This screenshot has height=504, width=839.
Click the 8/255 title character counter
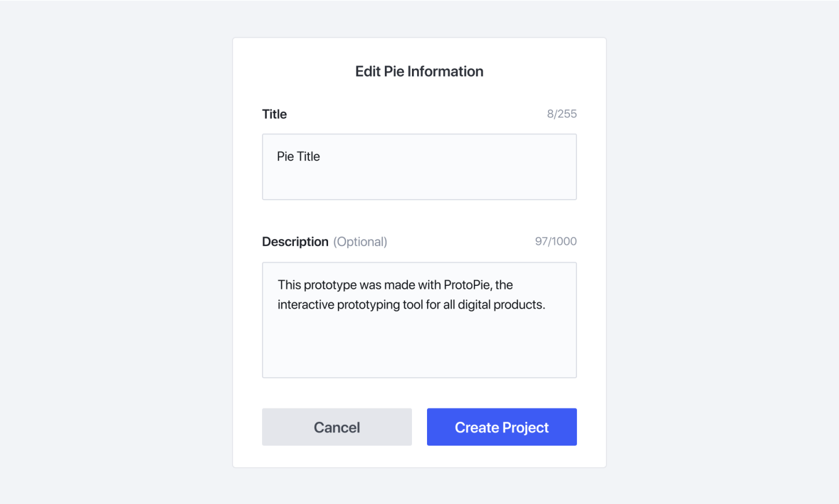[x=562, y=114]
